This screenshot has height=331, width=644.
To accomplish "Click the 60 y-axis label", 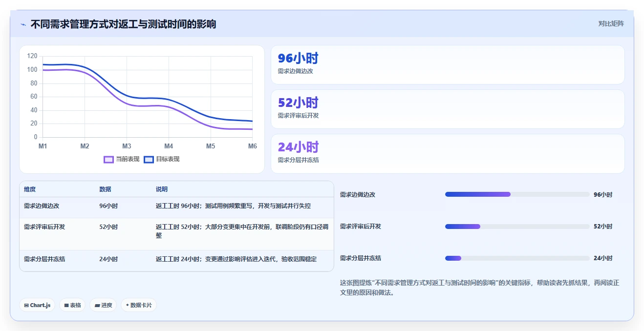I will [34, 97].
